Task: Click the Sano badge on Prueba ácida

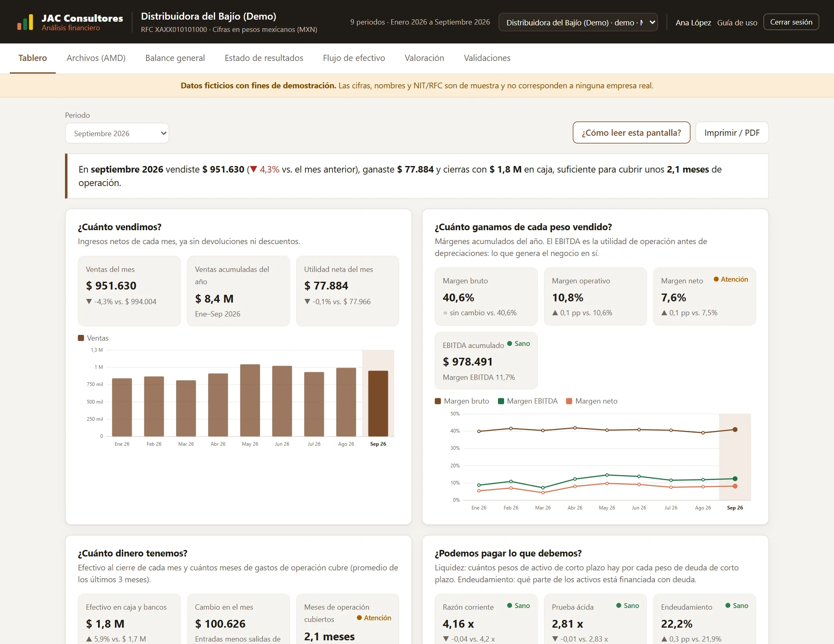Action: pyautogui.click(x=628, y=606)
